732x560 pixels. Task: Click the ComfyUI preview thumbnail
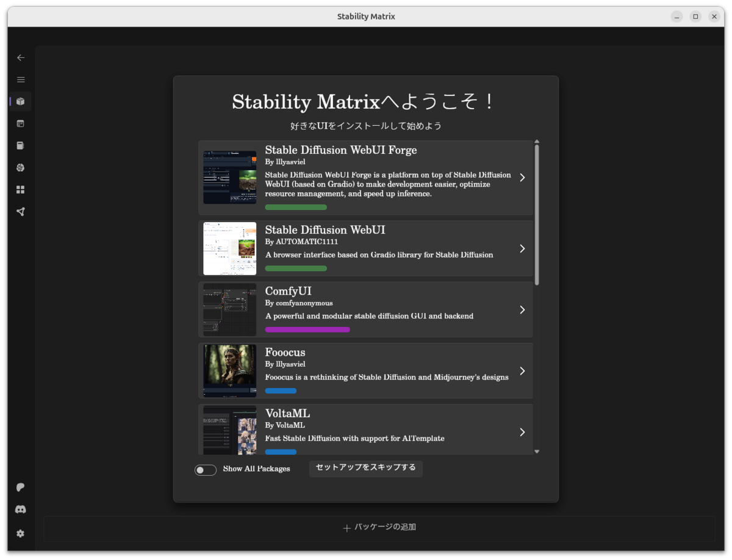[230, 310]
